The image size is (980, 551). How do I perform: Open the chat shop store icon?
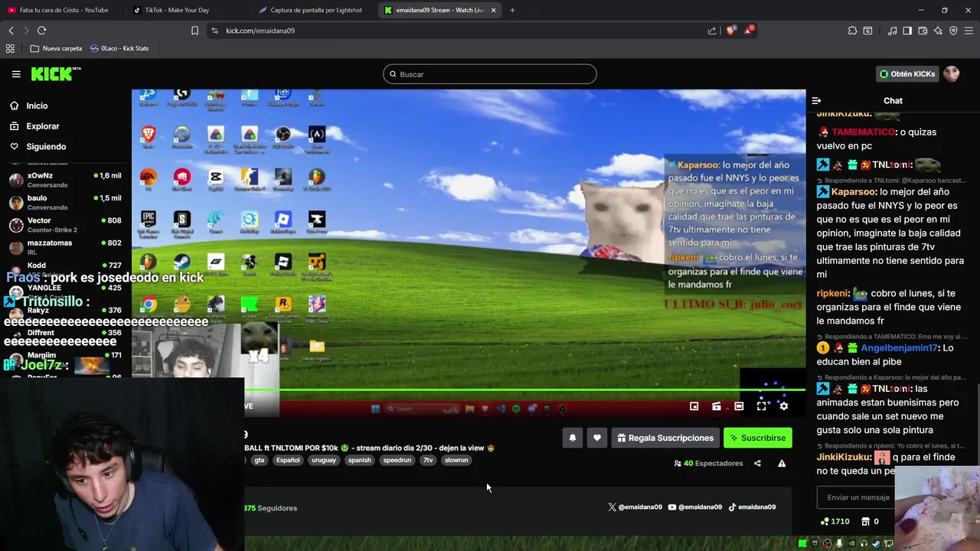coord(865,521)
